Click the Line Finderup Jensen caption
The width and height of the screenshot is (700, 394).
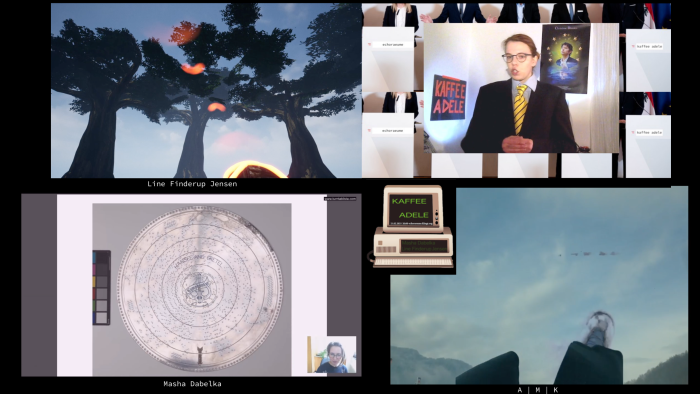(x=192, y=184)
